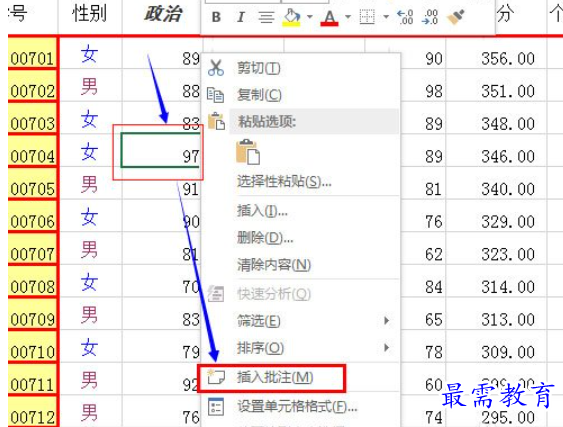The width and height of the screenshot is (563, 427).
Task: Select cell 00711
Action: pos(32,379)
